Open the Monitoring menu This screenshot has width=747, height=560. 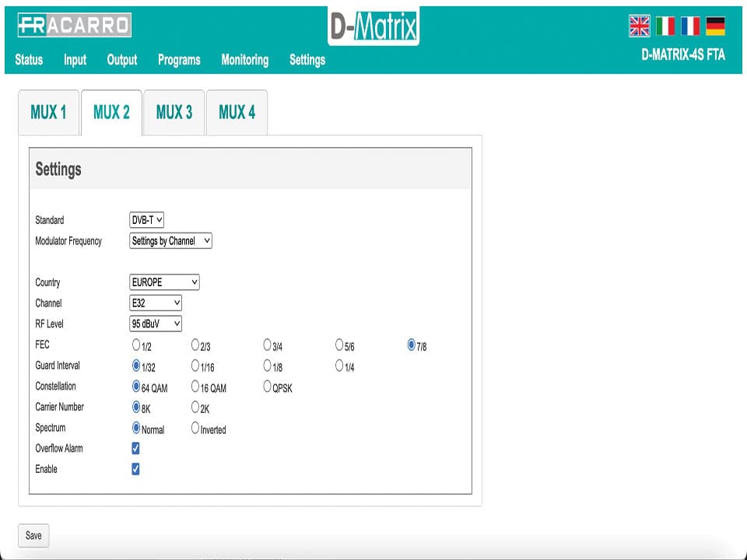245,60
